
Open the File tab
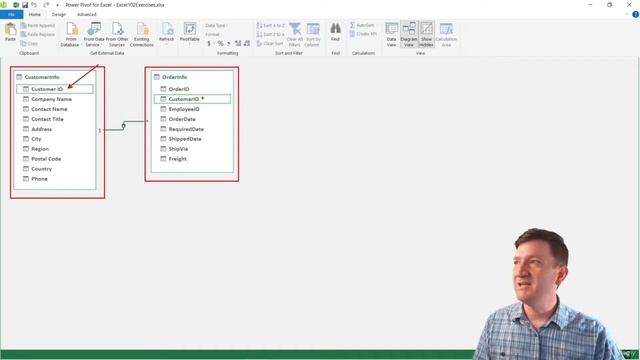(11, 14)
